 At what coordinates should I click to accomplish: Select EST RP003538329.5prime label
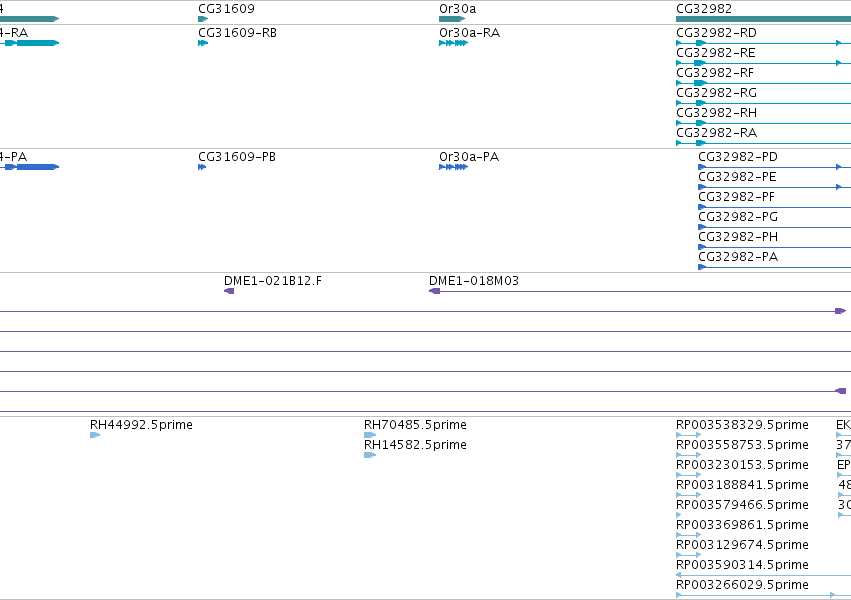click(x=742, y=425)
